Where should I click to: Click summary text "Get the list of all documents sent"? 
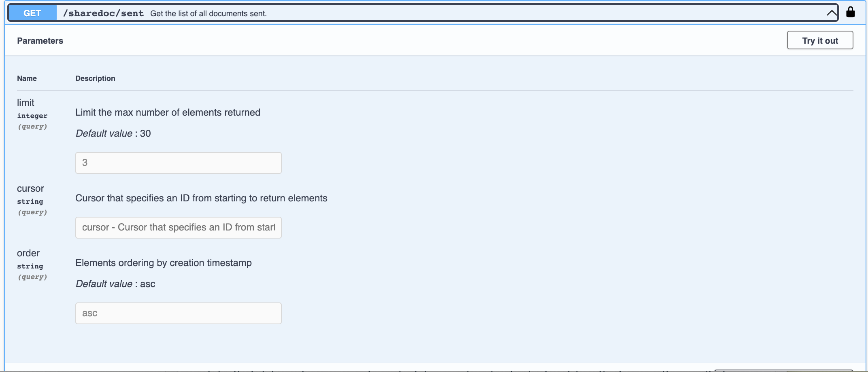tap(208, 14)
